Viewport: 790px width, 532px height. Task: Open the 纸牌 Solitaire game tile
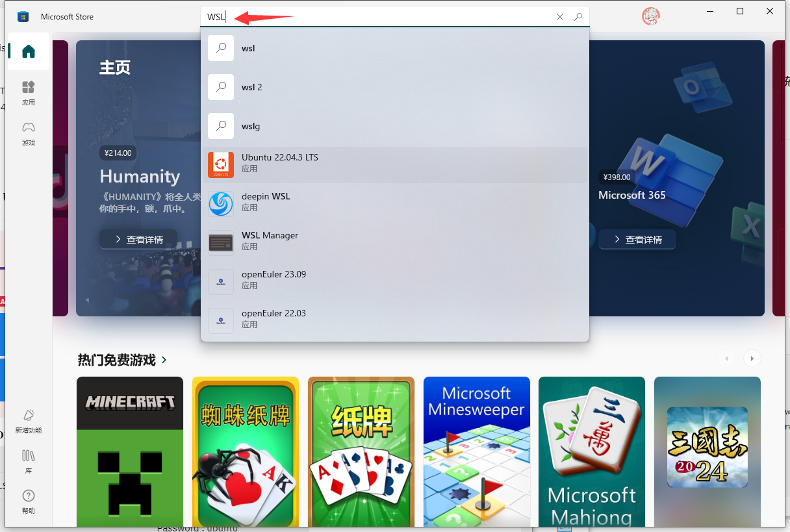[361, 451]
